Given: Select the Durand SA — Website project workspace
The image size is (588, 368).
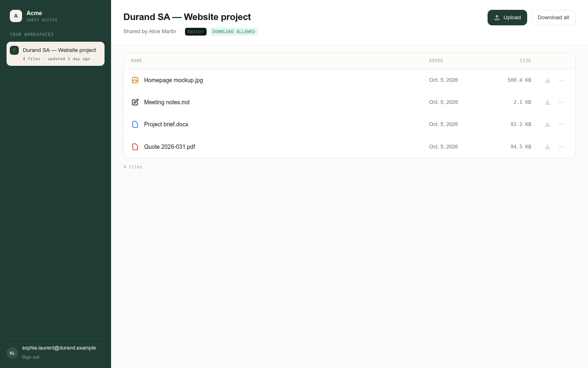Looking at the screenshot, I should pos(56,54).
